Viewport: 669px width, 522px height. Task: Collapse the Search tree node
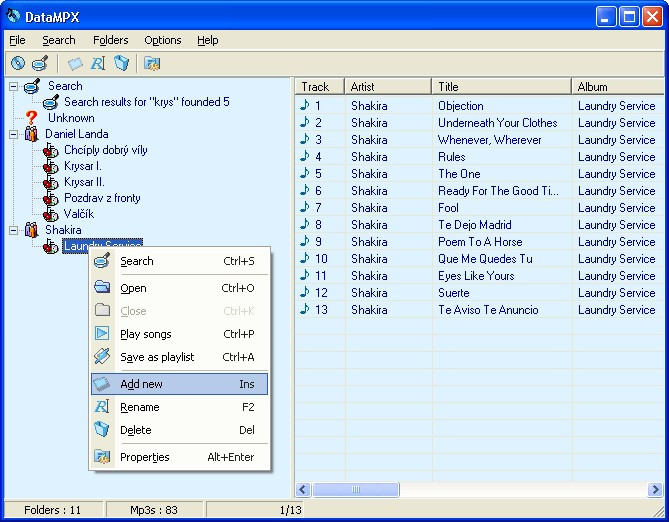[14, 87]
